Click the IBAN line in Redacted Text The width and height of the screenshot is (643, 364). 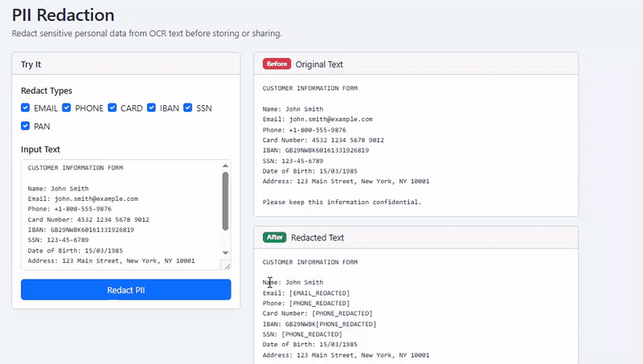pyautogui.click(x=319, y=325)
